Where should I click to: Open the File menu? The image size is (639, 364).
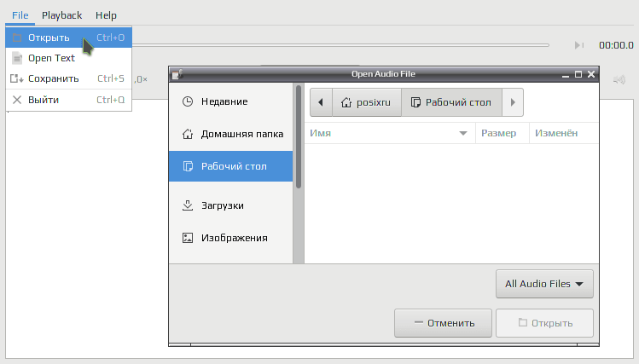click(x=20, y=15)
